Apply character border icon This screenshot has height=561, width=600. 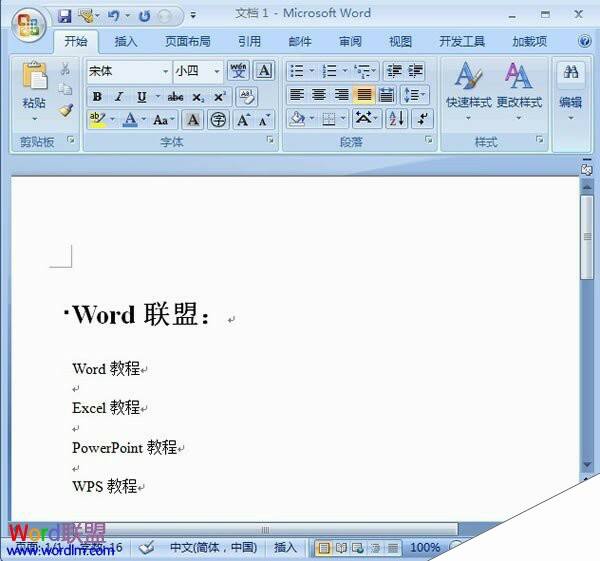click(x=264, y=71)
